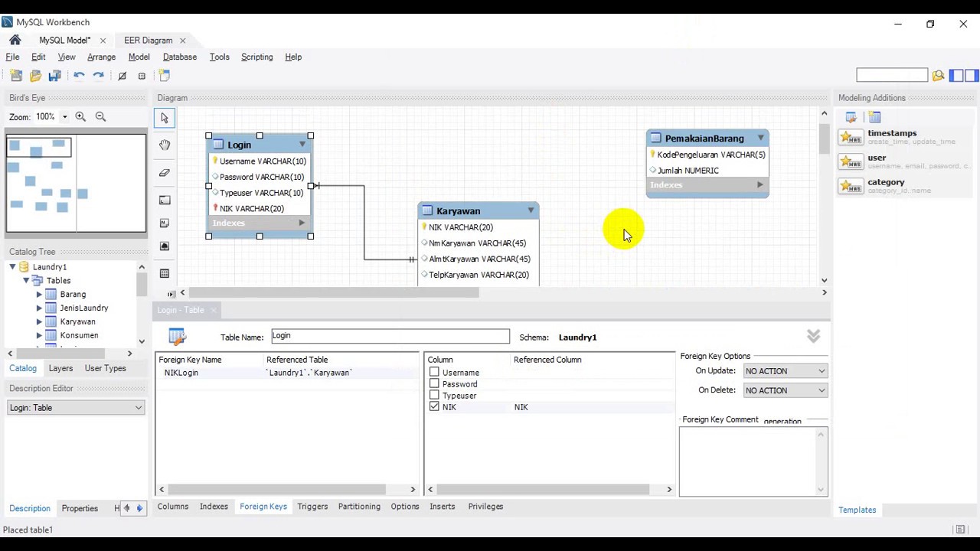
Task: Click the zoom in magnifier icon
Action: click(80, 116)
